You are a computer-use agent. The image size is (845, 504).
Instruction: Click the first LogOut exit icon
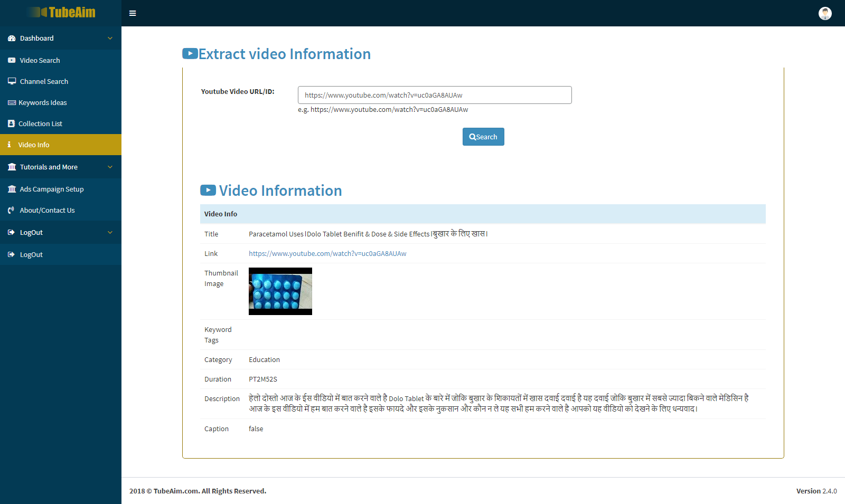[11, 232]
